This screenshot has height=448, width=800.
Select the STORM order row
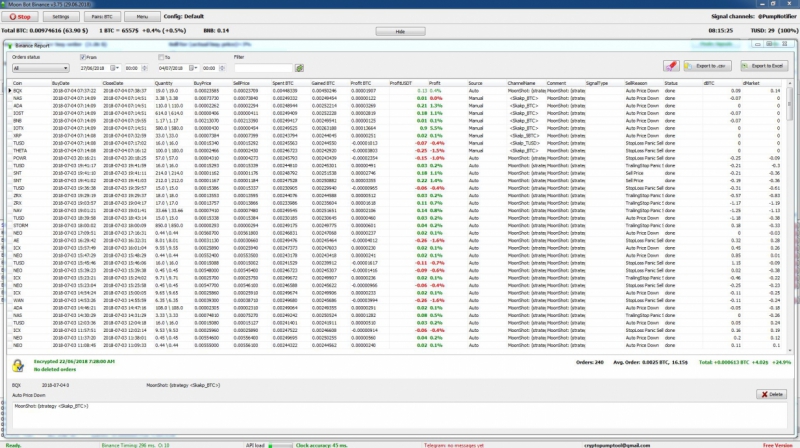[x=396, y=226]
